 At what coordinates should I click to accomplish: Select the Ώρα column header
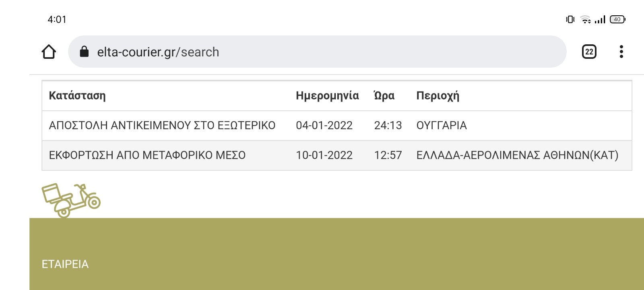coord(384,95)
